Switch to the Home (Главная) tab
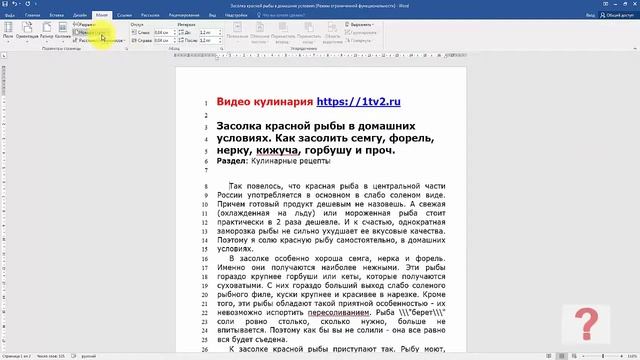Image resolution: width=640 pixels, height=360 pixels. [32, 15]
